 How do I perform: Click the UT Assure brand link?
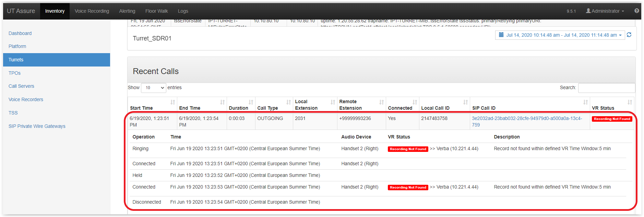coord(21,11)
